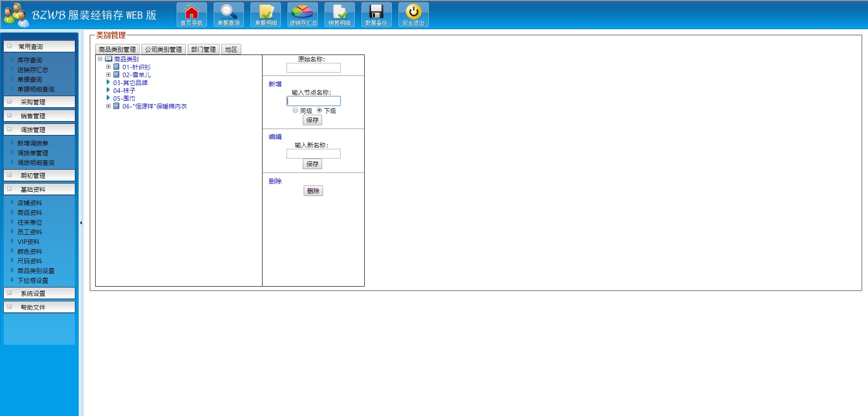Open the VIP资料 sidebar link
This screenshot has width=868, height=416.
[29, 242]
